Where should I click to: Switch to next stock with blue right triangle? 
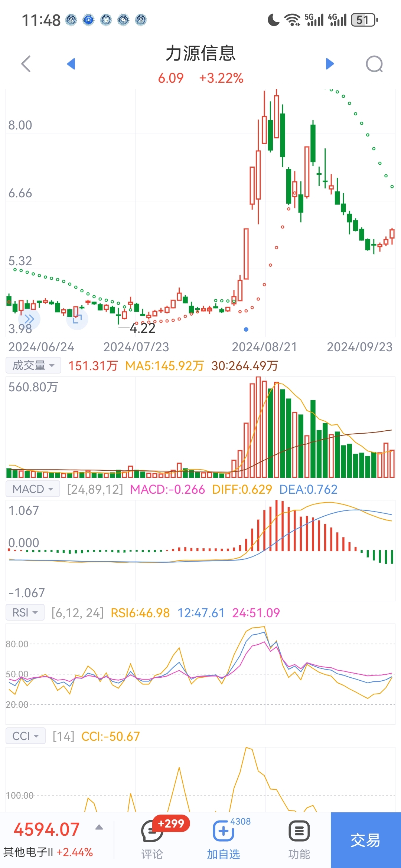click(x=330, y=64)
